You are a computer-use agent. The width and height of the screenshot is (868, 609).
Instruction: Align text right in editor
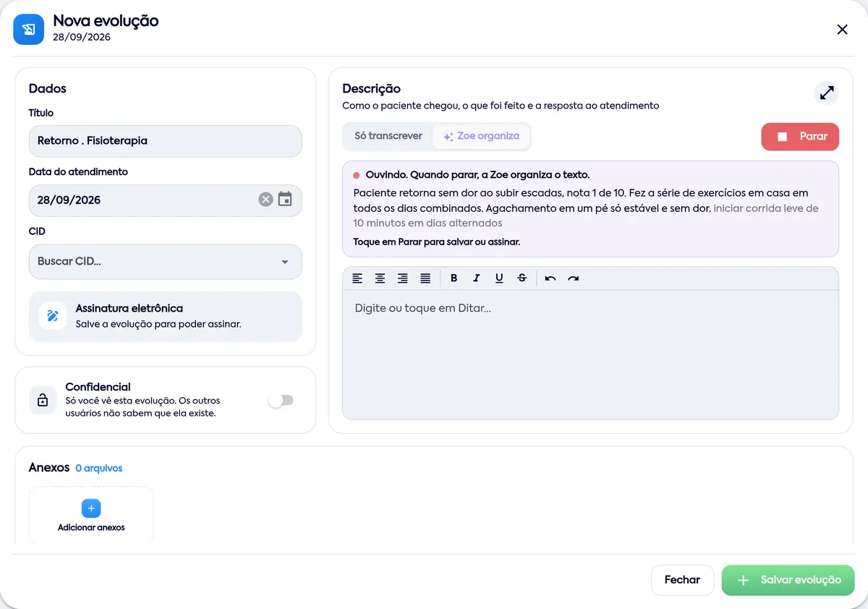click(x=403, y=278)
